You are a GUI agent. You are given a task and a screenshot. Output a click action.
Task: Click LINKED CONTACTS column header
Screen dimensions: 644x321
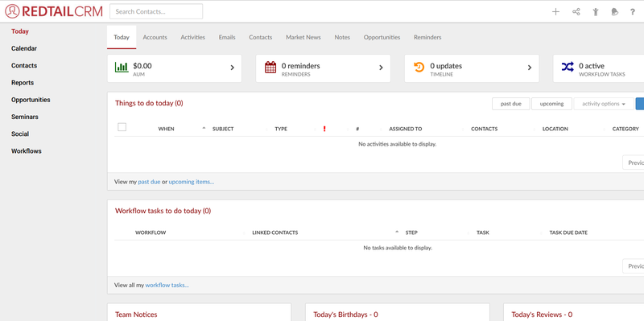pyautogui.click(x=275, y=233)
